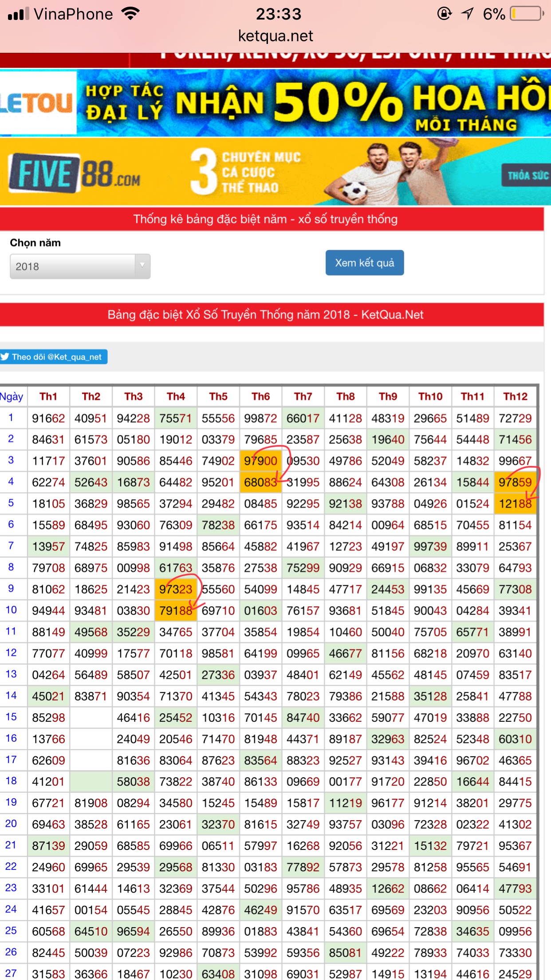Tap the battery icon in status bar

pos(527,14)
